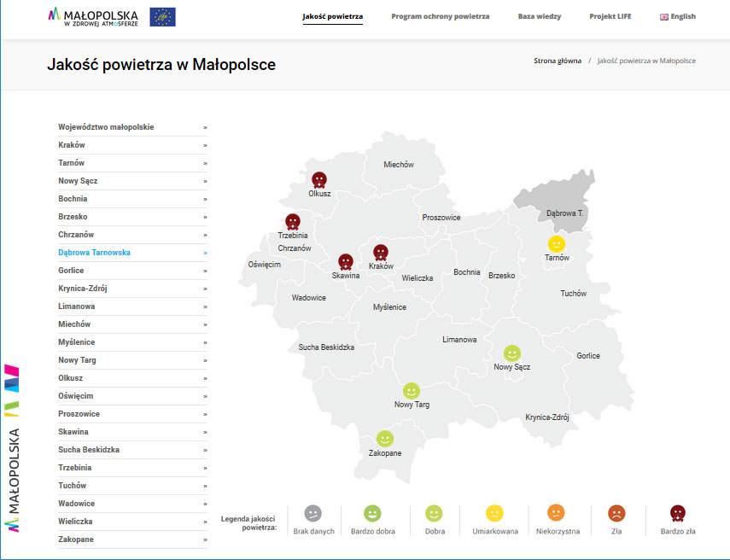This screenshot has width=730, height=560.
Task: Select the Dąbrowa T. region on map
Action: click(555, 202)
